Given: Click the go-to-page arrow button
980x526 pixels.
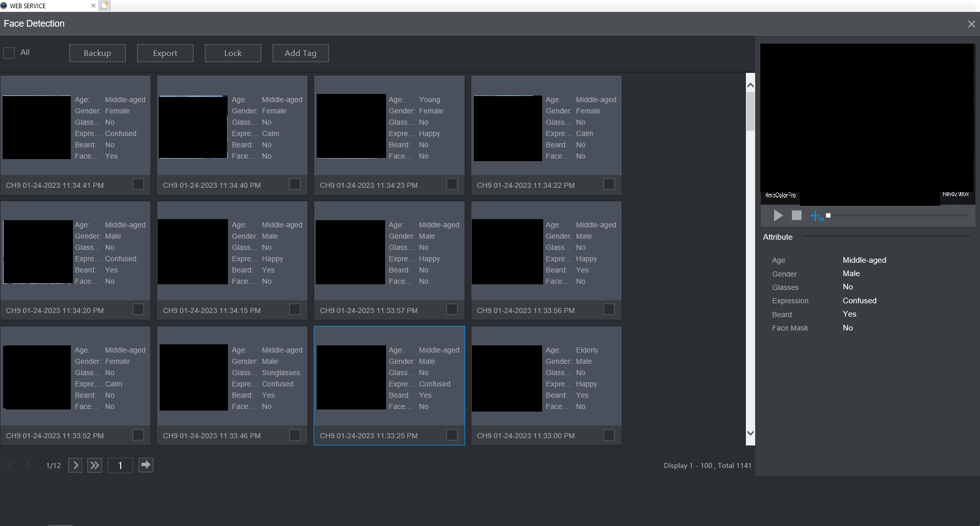Looking at the screenshot, I should [x=146, y=465].
